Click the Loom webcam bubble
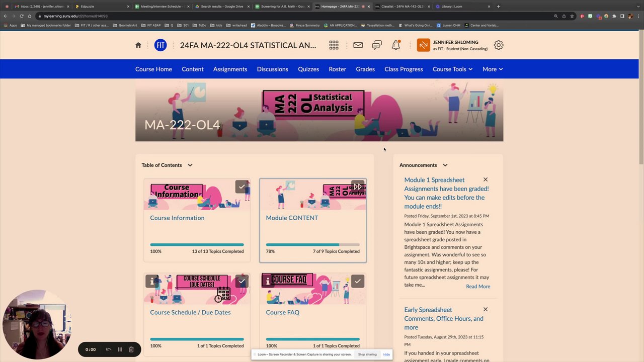Screen dimensions: 644x362 [37, 324]
